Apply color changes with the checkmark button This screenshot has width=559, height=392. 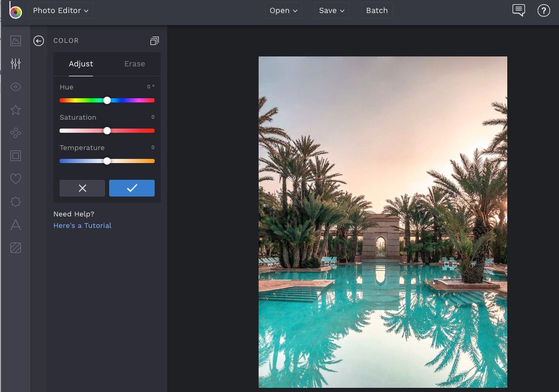pos(132,188)
